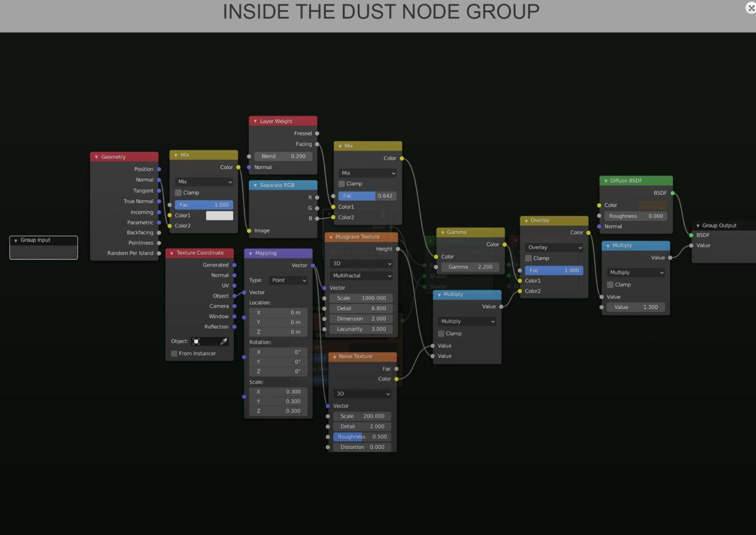
Task: Open the Mapping Type Point dropdown
Action: (288, 280)
